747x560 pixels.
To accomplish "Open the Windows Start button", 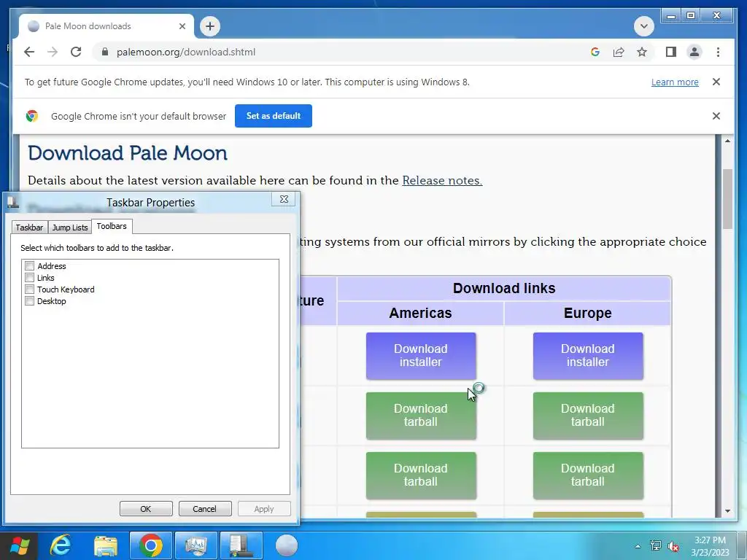I will coord(20,545).
